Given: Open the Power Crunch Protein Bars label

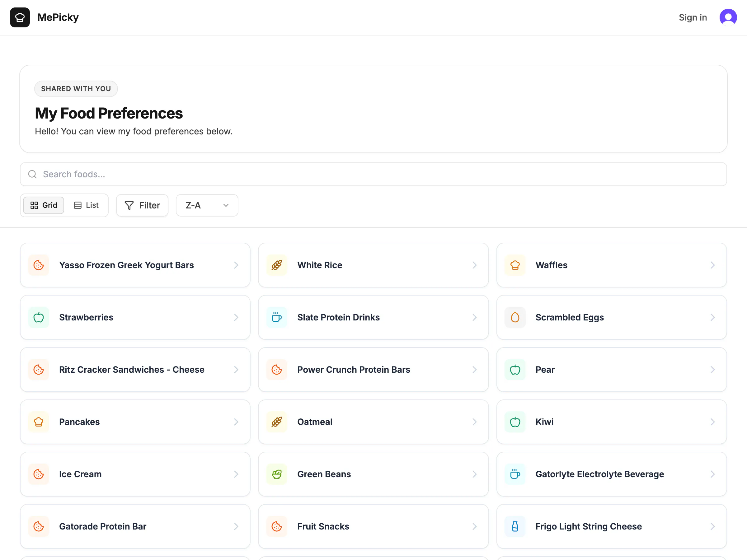Looking at the screenshot, I should coord(354,370).
